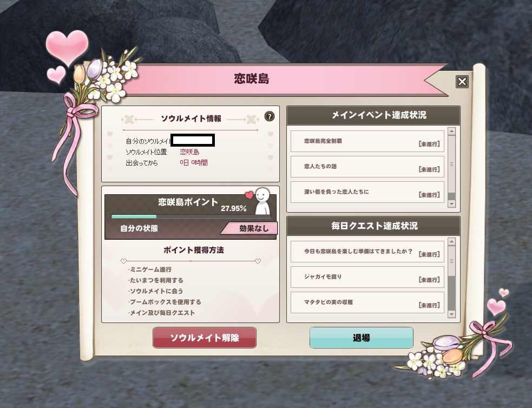Viewport: 532px width, 408px height.
Task: Click the daily quest scrollbar thumb
Action: coord(451,261)
